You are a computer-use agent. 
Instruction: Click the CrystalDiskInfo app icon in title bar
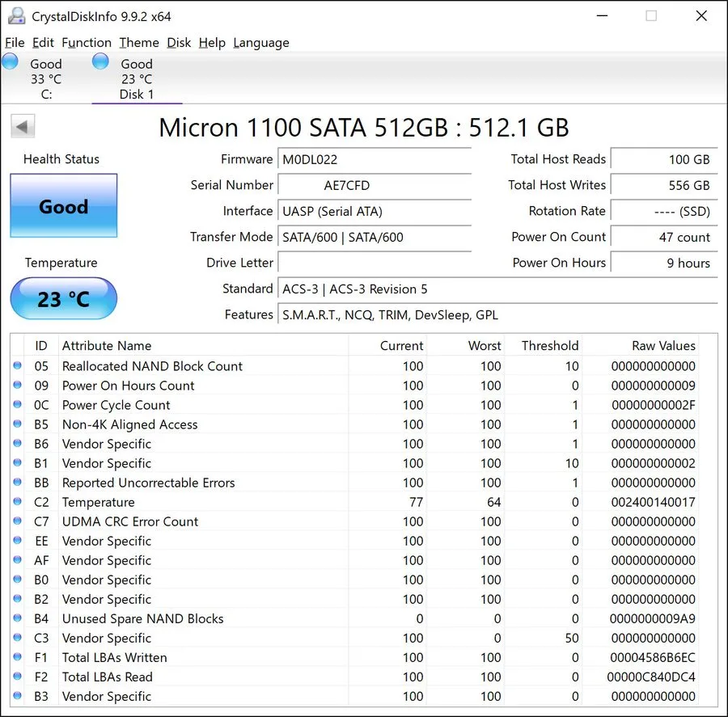(17, 16)
